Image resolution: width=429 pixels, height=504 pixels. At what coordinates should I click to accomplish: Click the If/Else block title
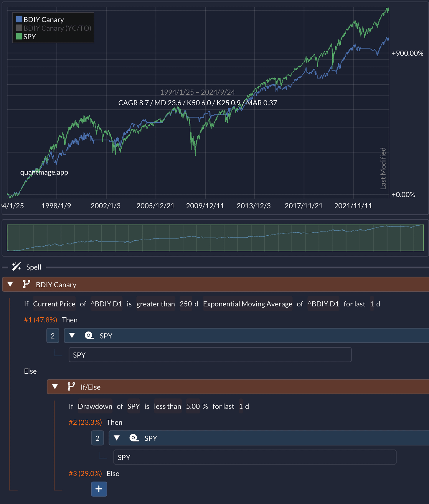91,387
